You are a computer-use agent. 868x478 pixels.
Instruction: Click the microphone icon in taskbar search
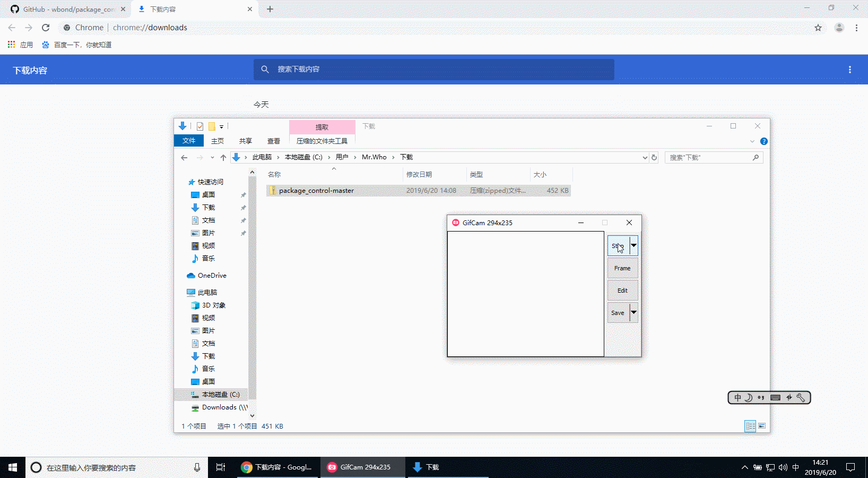[x=197, y=467]
